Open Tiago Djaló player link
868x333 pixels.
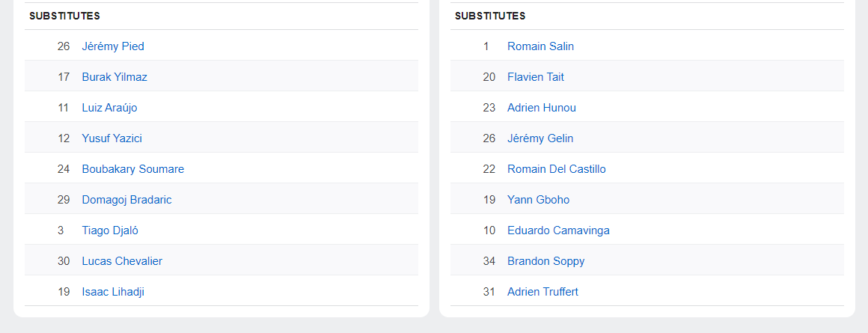110,230
